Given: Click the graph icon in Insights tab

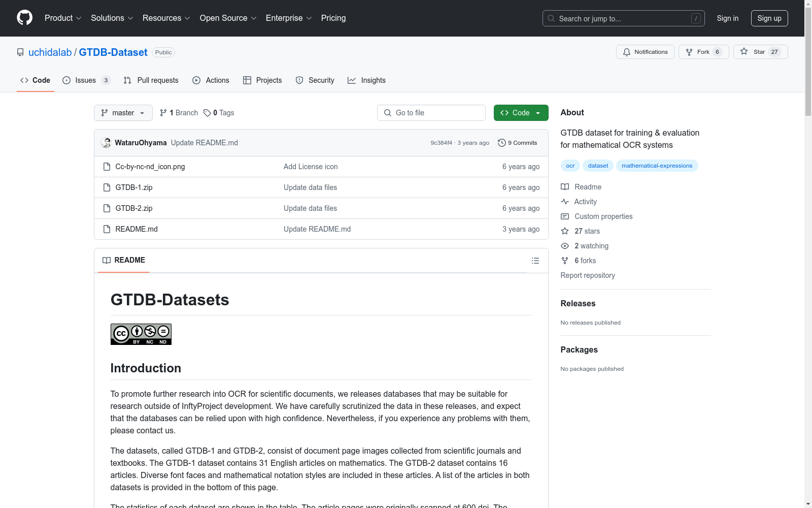Looking at the screenshot, I should pyautogui.click(x=352, y=80).
